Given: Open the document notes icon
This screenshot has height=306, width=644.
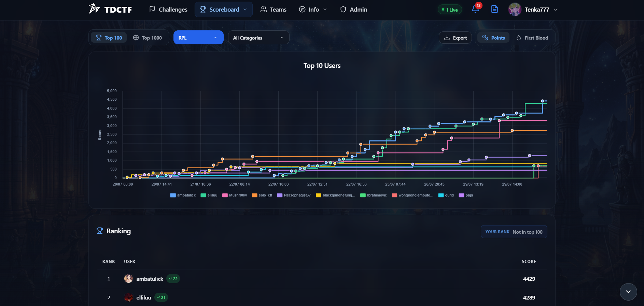Looking at the screenshot, I should pyautogui.click(x=494, y=9).
